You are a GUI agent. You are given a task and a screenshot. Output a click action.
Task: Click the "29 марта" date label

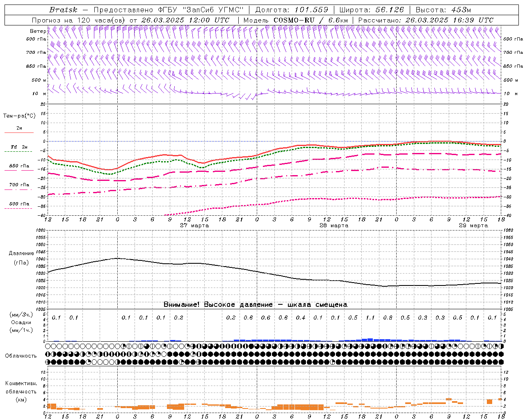pos(473,226)
